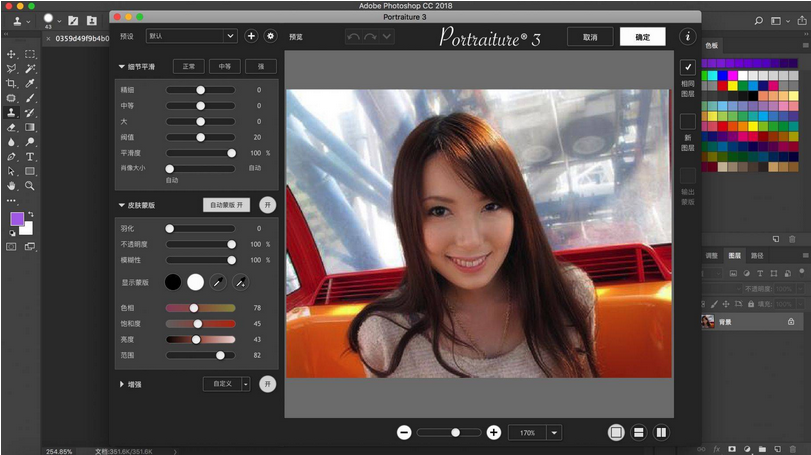Image resolution: width=811 pixels, height=455 pixels.
Task: Show mask on white background
Action: click(196, 282)
